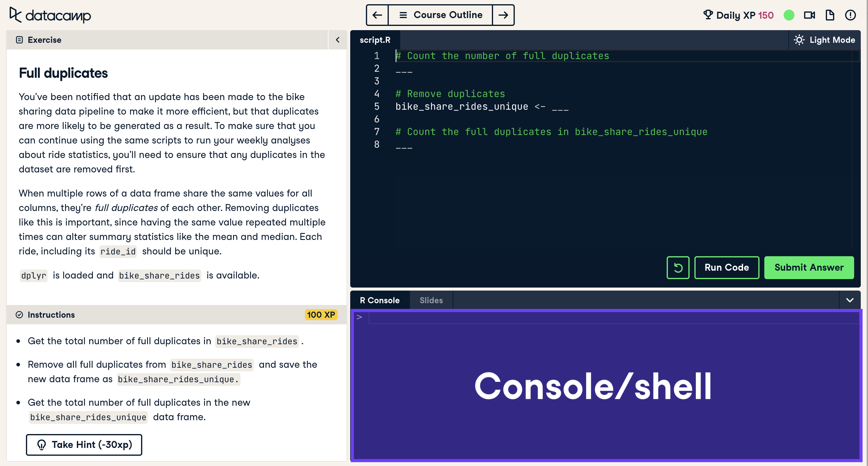This screenshot has width=868, height=466.
Task: Click the Exercise panel header icon
Action: click(20, 40)
